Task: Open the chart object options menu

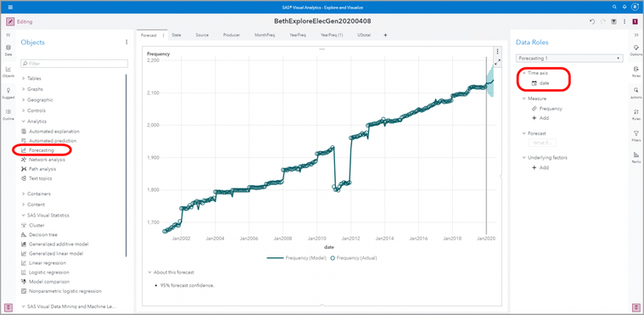Action: point(497,52)
